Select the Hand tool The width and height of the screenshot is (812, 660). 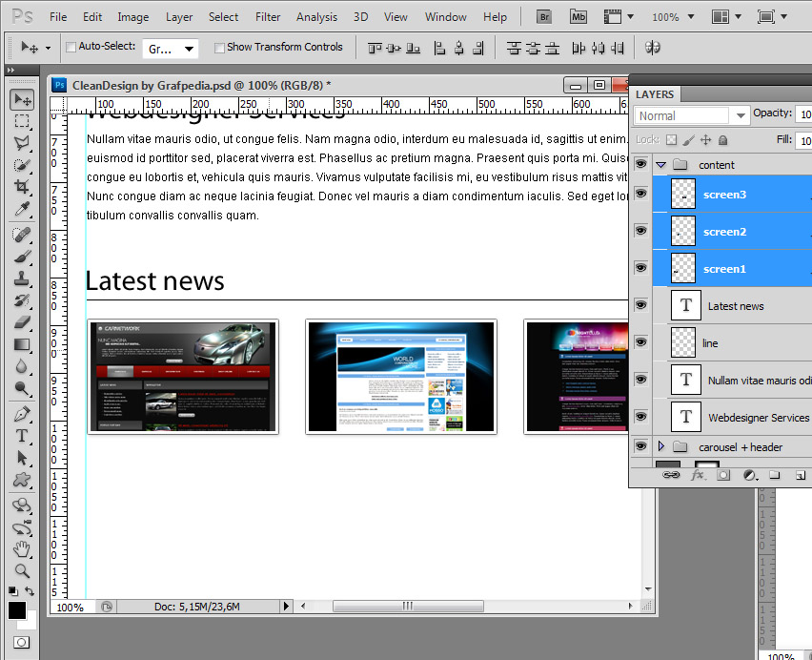[22, 548]
